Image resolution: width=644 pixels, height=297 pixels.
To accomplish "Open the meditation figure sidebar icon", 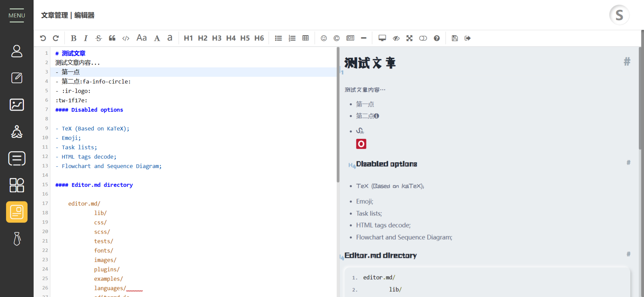I will [x=17, y=131].
